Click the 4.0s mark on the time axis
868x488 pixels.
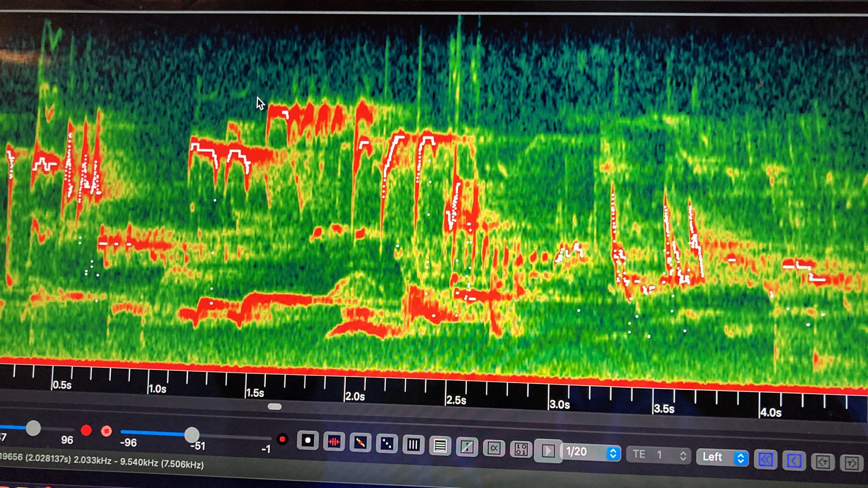(x=771, y=413)
